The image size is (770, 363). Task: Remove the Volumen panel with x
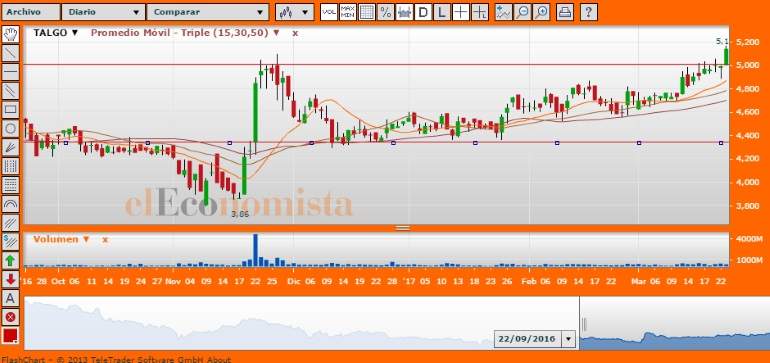[x=105, y=240]
